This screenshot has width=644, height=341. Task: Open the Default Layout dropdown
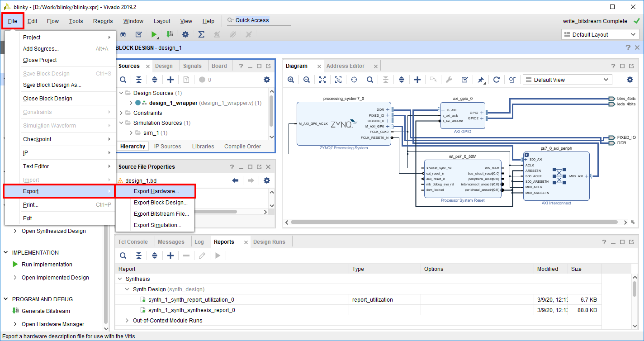coord(600,34)
